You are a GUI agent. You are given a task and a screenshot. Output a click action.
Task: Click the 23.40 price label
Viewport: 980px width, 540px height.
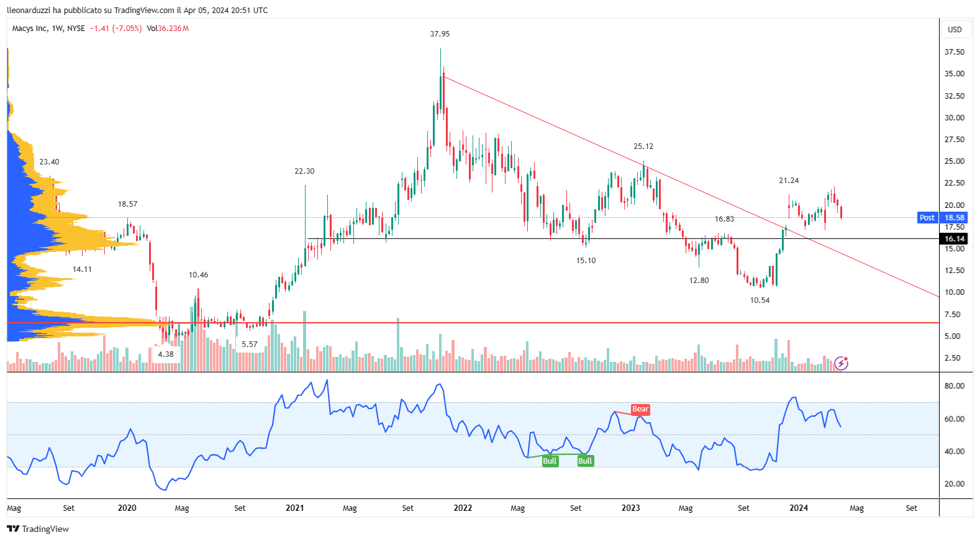tap(49, 162)
